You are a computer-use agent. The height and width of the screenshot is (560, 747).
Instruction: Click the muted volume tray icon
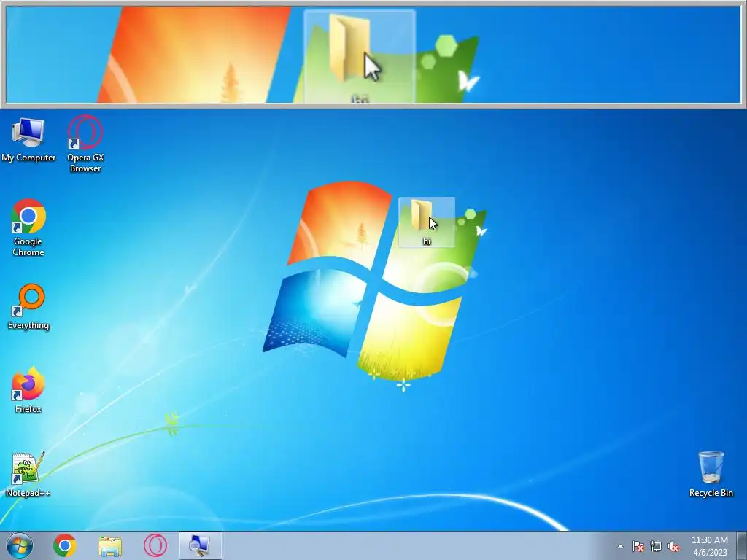(673, 546)
